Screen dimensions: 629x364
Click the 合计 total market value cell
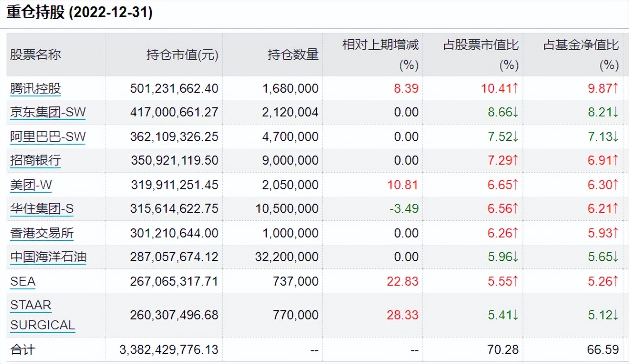pos(169,349)
